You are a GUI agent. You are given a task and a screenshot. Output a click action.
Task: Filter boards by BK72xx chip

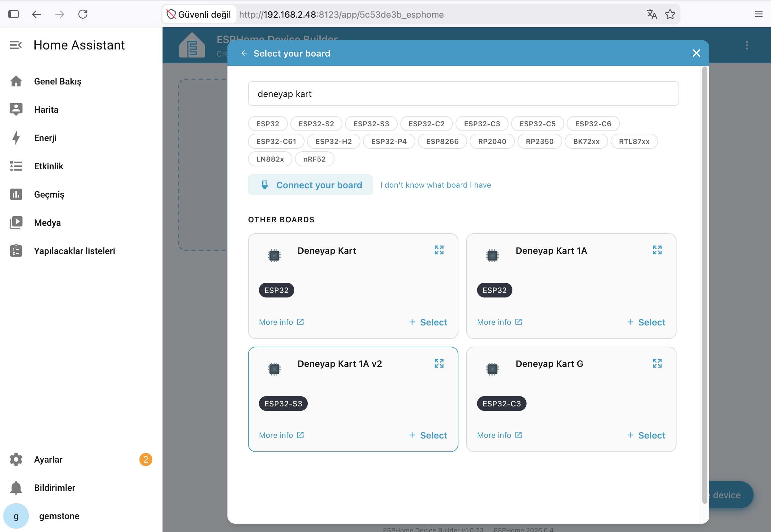[586, 141]
